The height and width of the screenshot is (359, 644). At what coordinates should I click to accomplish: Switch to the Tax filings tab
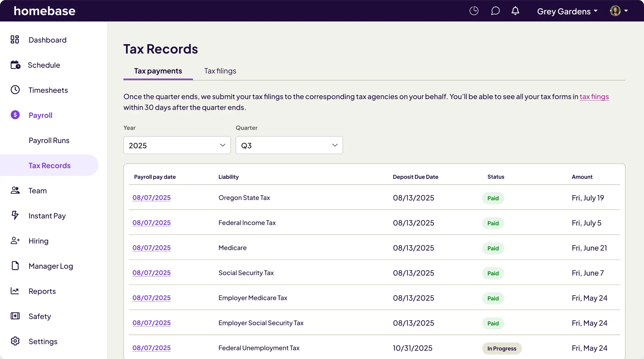point(220,71)
